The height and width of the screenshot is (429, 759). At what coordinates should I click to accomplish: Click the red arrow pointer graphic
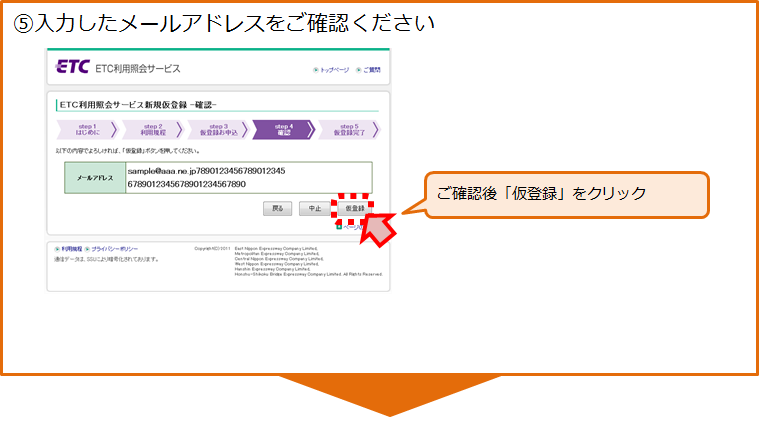[x=376, y=227]
